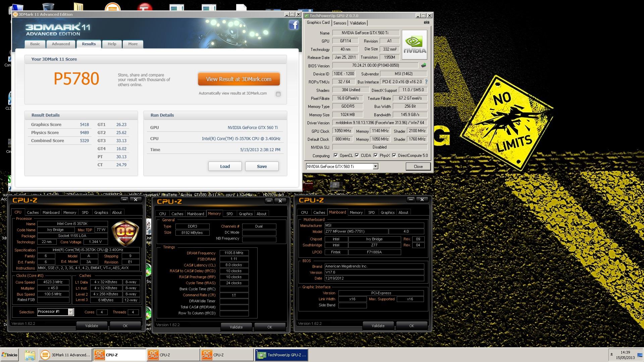Switch to the Validation tab in GPU-Z
This screenshot has width=644, height=362.
(x=358, y=23)
